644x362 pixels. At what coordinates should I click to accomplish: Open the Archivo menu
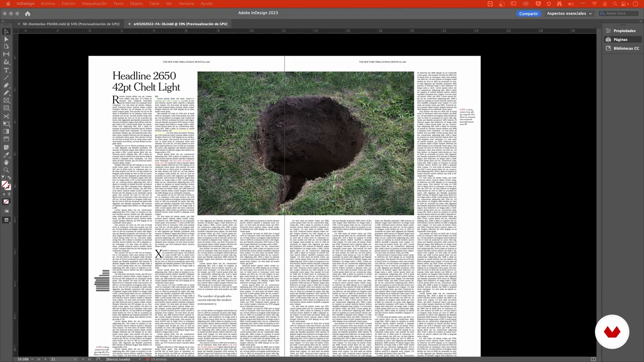[x=48, y=4]
